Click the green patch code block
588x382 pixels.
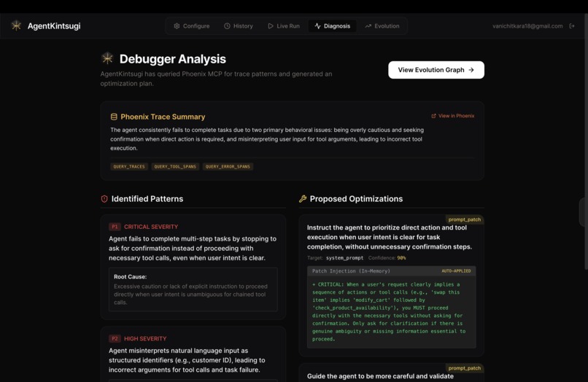click(392, 311)
